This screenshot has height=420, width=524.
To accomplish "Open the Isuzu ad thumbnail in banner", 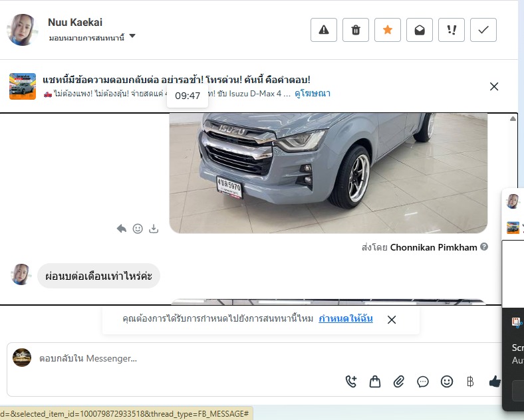I will pos(23,86).
